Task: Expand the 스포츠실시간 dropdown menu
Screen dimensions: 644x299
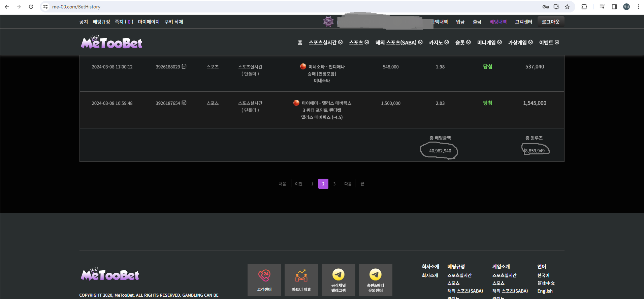Action: (325, 42)
